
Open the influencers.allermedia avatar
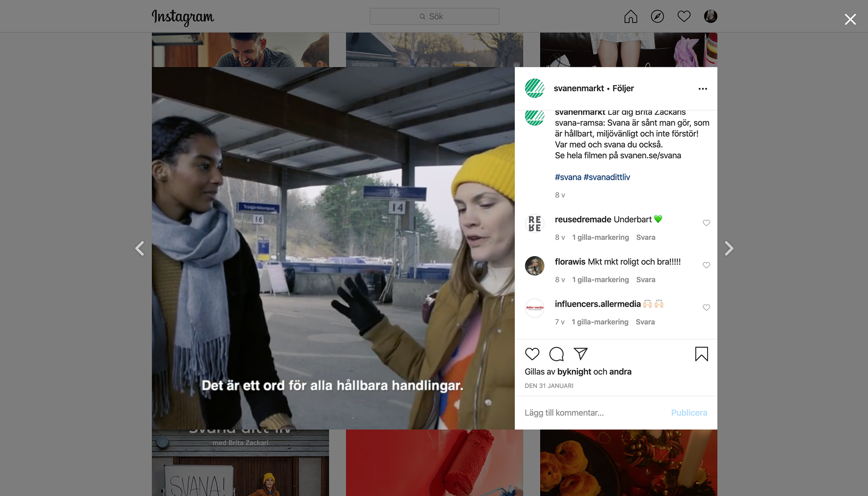(534, 308)
